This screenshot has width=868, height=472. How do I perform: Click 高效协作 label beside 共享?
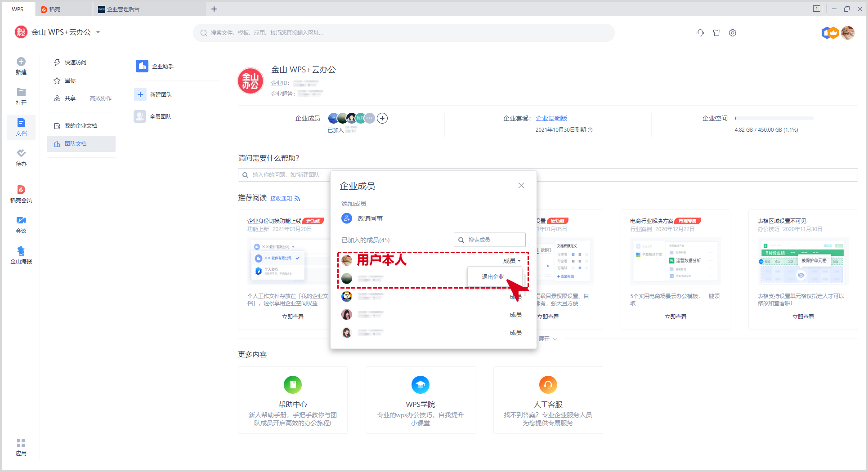pos(101,98)
